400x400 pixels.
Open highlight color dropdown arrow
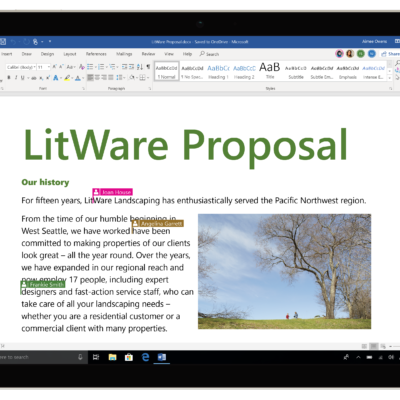point(72,78)
